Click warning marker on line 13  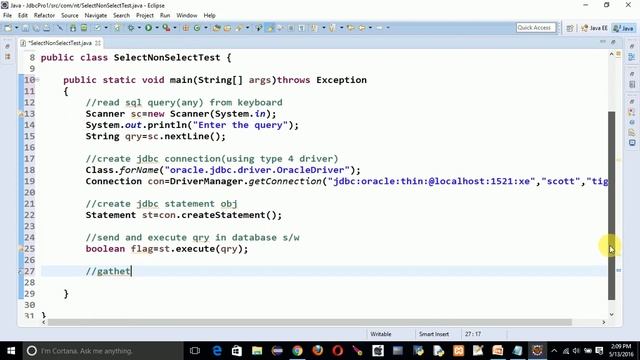coord(21,114)
